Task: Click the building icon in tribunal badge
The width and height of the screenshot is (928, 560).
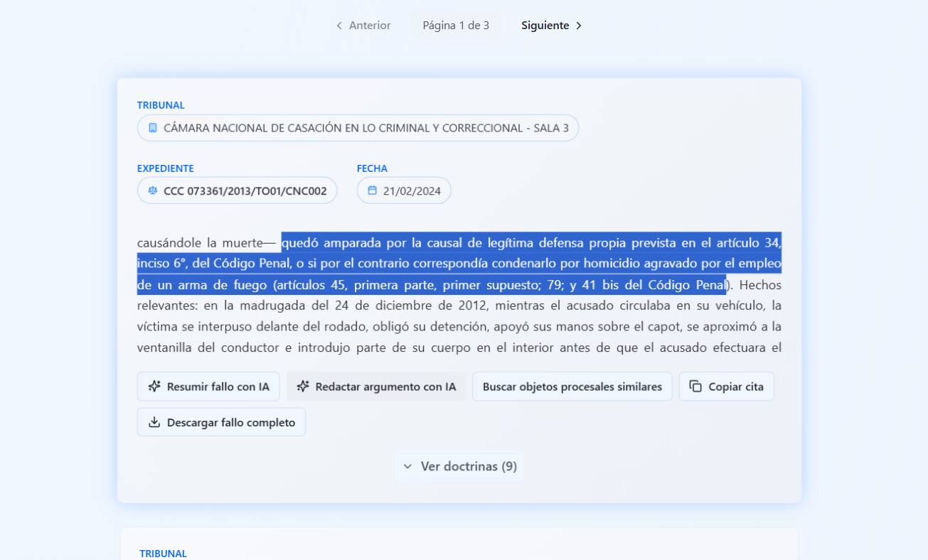Action: tap(153, 128)
